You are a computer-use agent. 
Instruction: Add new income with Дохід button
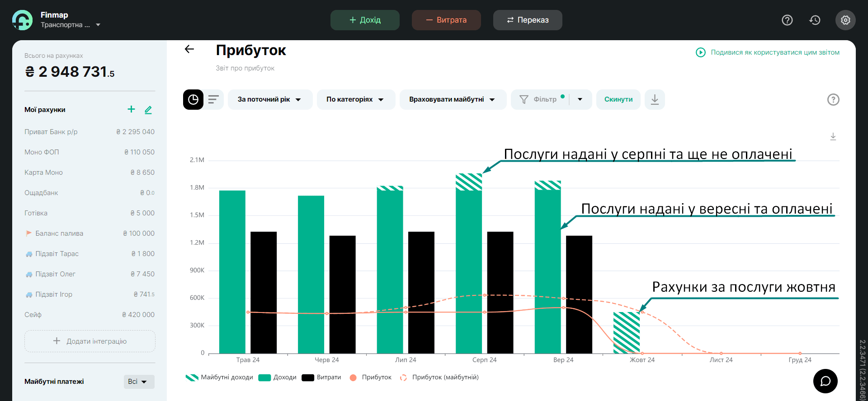pos(365,20)
